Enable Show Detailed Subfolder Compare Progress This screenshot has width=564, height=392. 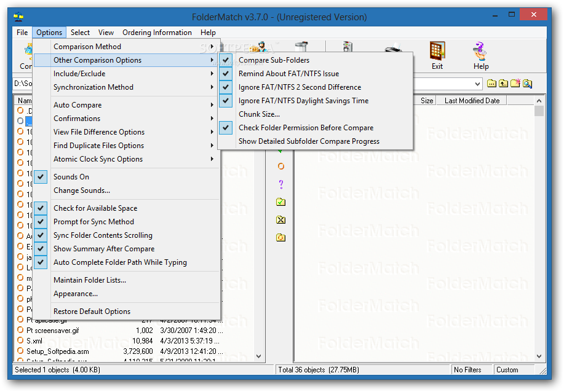click(x=316, y=141)
